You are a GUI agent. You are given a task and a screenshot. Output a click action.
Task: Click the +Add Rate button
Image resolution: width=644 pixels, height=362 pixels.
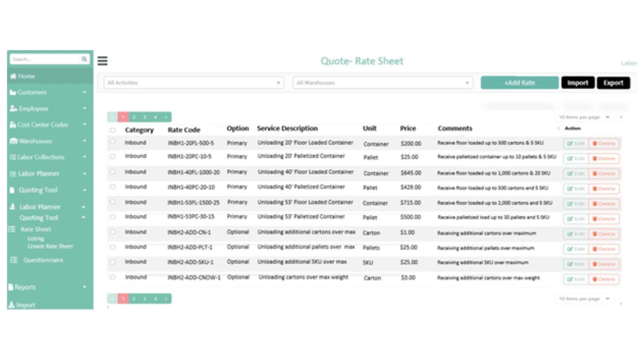click(x=519, y=83)
